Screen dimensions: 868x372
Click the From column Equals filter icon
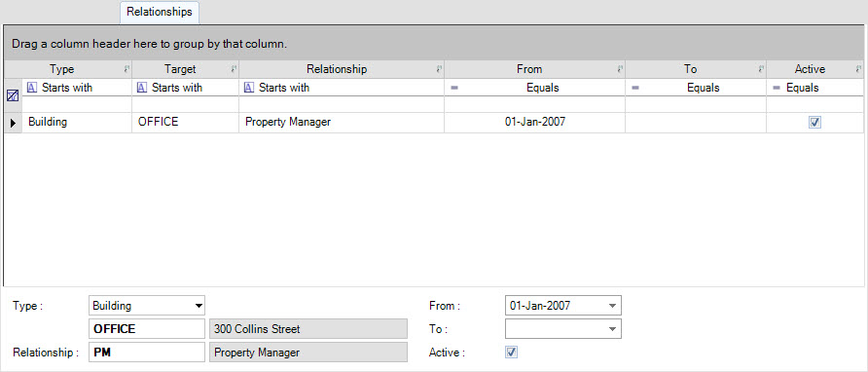point(453,88)
